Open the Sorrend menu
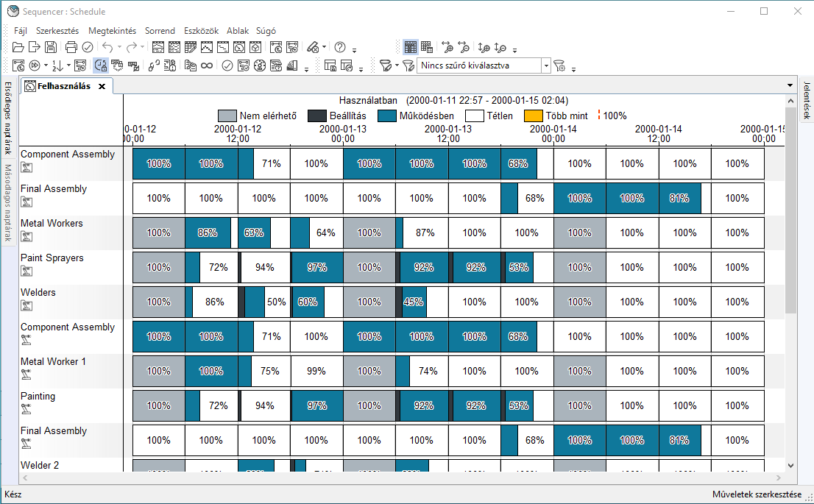The width and height of the screenshot is (814, 504). coord(160,31)
